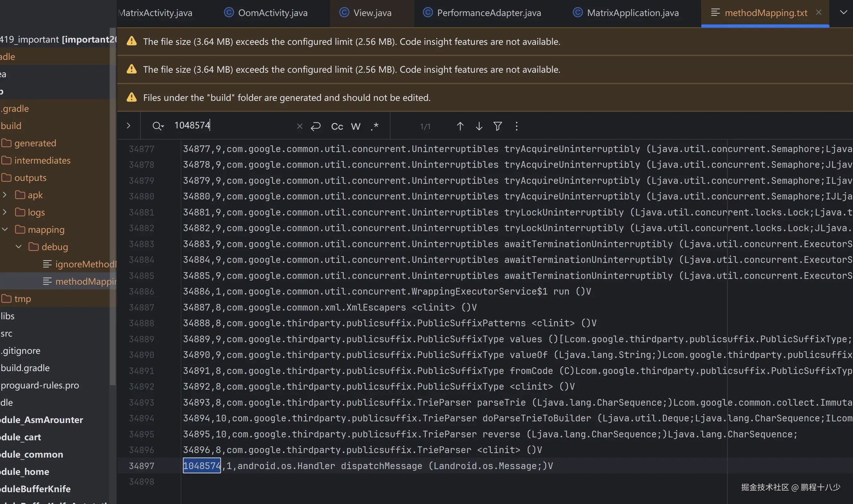Toggle Words (W) search option
The width and height of the screenshot is (853, 504).
pos(356,126)
